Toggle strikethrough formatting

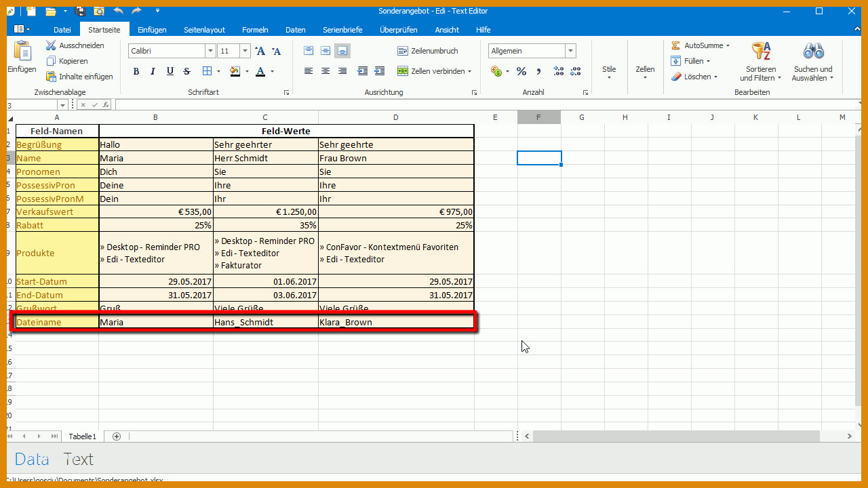pos(187,71)
